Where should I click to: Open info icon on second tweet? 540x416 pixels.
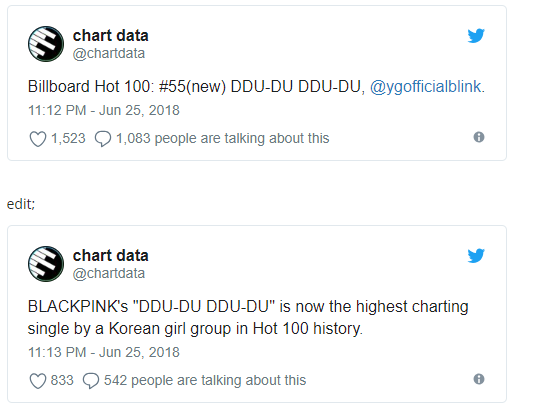(479, 379)
